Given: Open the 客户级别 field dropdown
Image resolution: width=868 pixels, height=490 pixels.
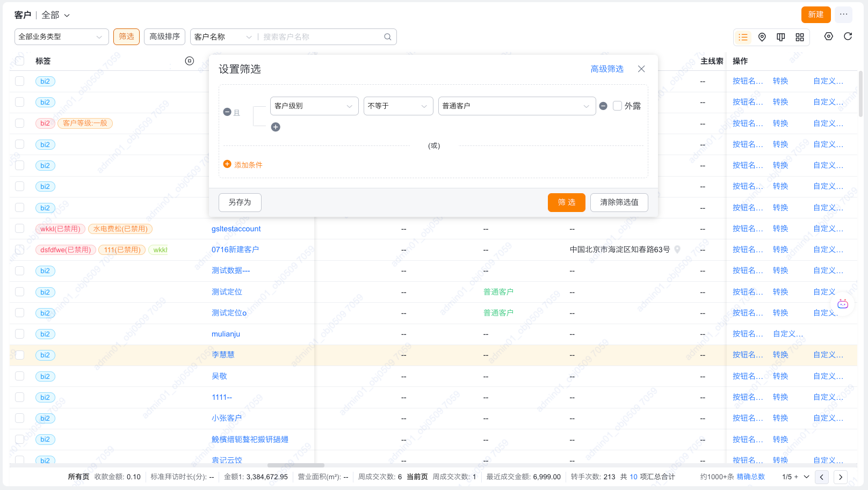Looking at the screenshot, I should [314, 106].
